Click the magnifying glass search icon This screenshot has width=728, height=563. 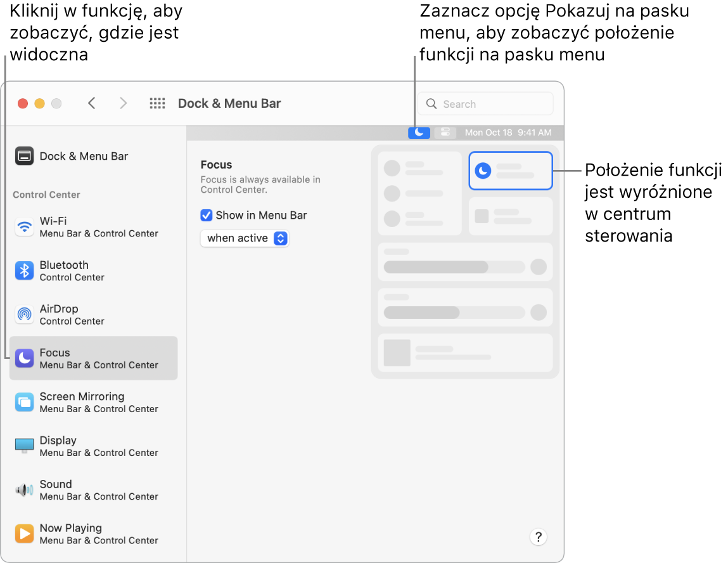[431, 103]
